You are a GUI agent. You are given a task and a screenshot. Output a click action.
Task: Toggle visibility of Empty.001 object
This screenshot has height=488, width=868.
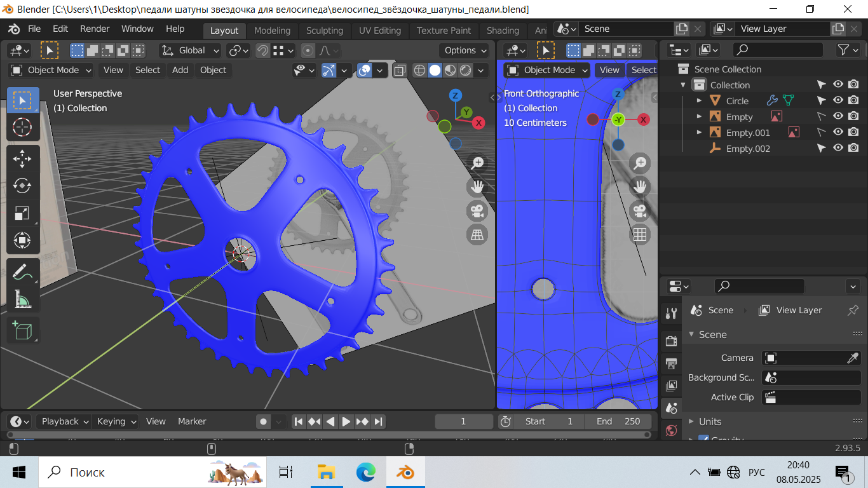(838, 132)
